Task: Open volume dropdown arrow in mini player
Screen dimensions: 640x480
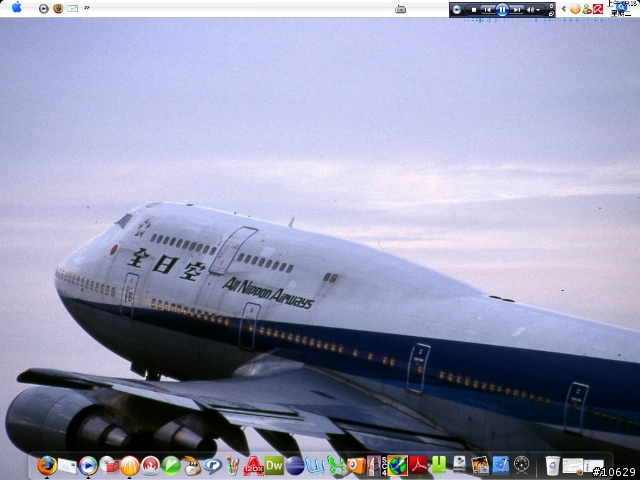Action: pos(538,10)
